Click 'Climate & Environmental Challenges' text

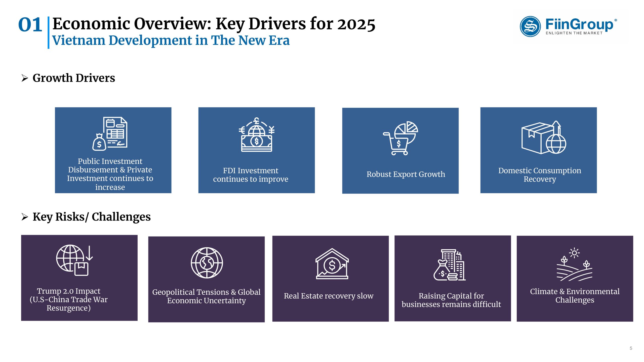pos(575,296)
